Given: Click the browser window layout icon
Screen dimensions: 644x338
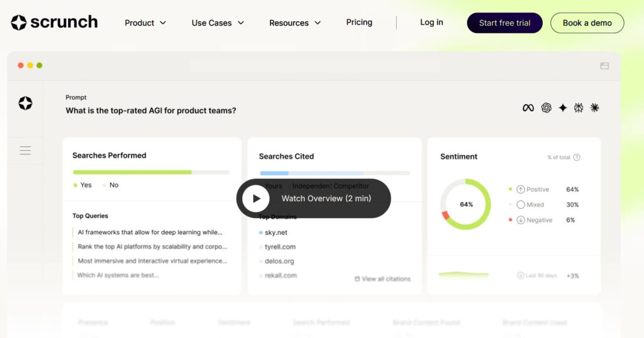Looking at the screenshot, I should coord(604,66).
